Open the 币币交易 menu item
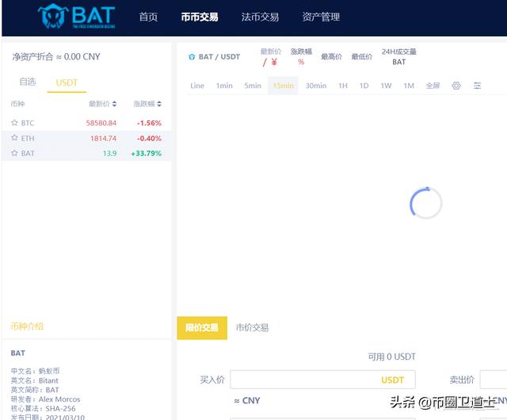The image size is (507, 420). (x=200, y=17)
